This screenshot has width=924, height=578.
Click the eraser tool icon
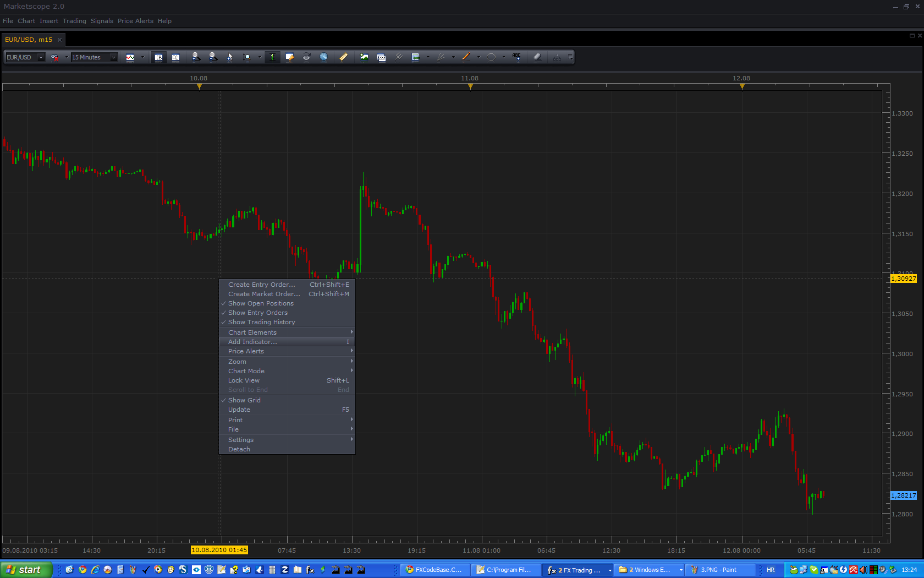tap(537, 57)
